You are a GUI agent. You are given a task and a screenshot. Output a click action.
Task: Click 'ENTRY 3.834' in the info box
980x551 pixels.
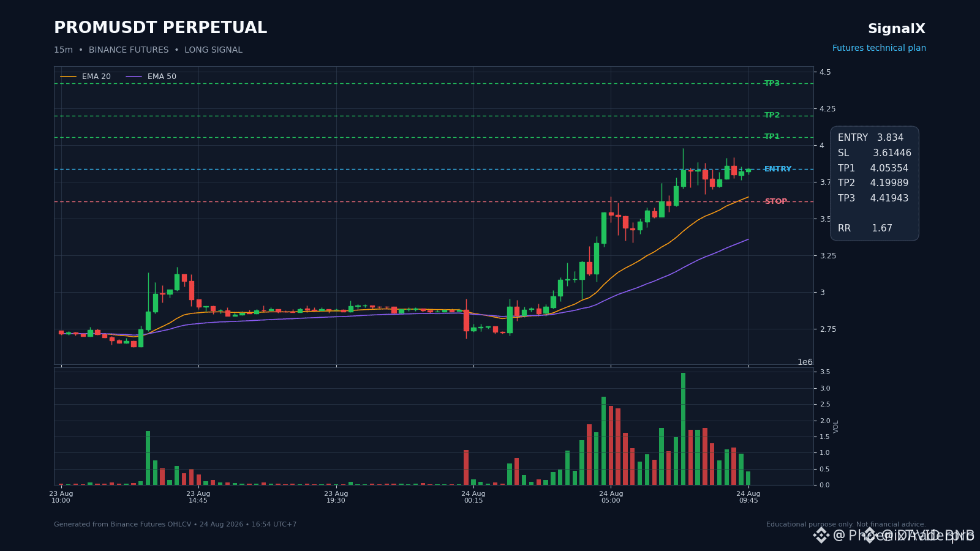870,138
